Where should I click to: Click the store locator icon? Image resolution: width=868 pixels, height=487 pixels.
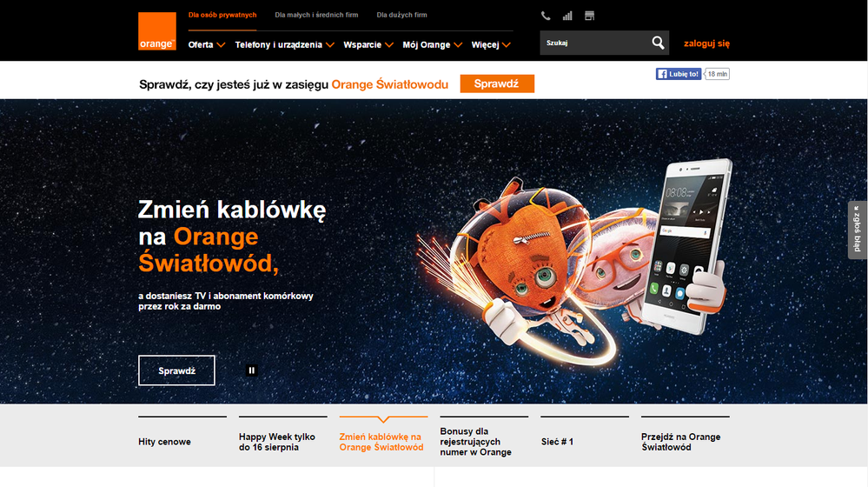coord(590,16)
